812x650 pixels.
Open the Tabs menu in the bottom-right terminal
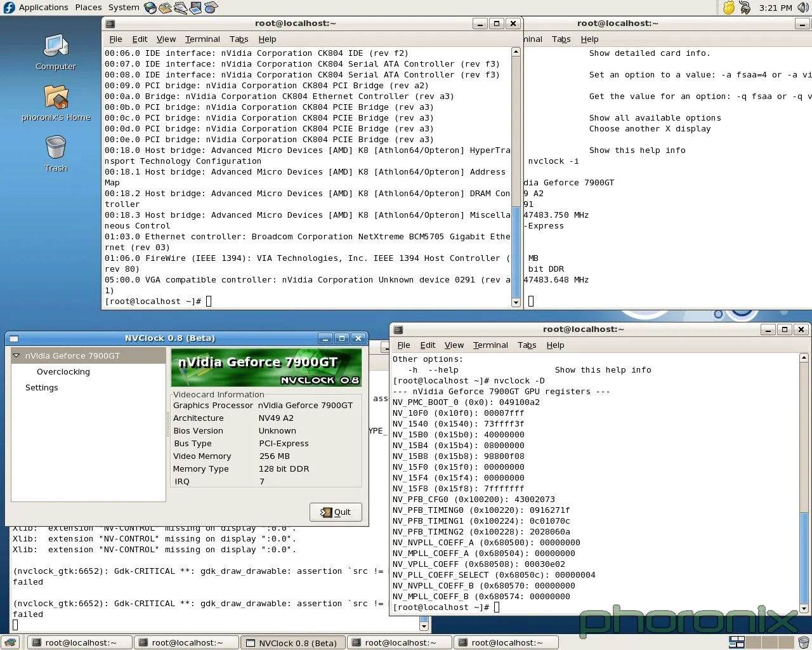(527, 345)
